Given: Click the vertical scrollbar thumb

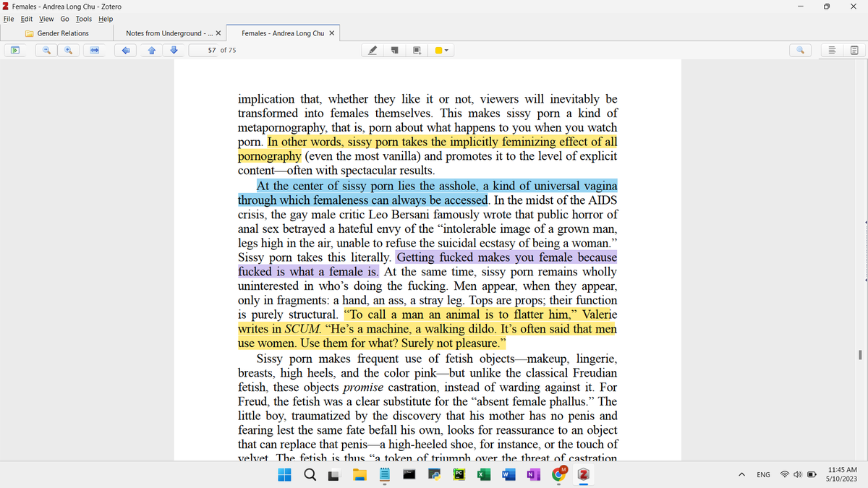Looking at the screenshot, I should pyautogui.click(x=859, y=354).
